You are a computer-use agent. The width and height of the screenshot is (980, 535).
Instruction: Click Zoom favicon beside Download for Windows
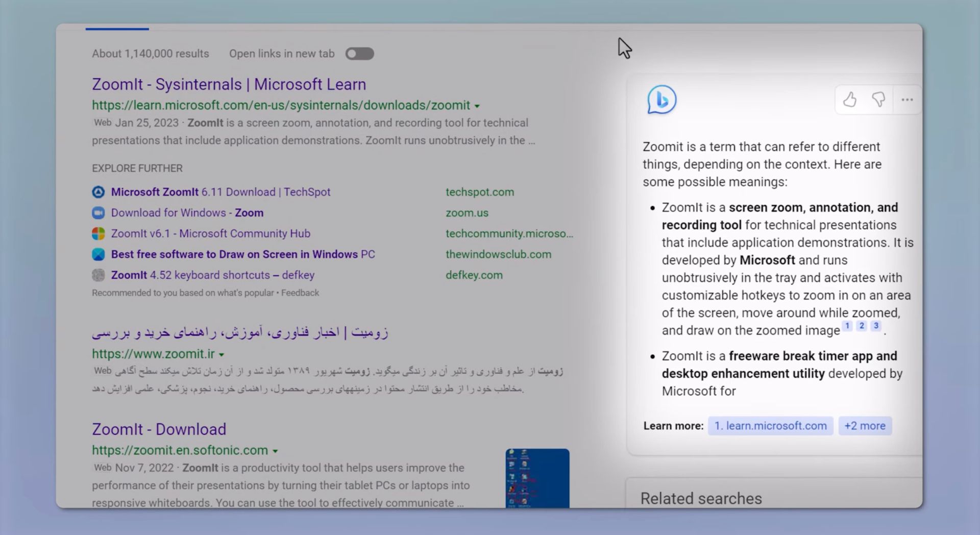98,213
